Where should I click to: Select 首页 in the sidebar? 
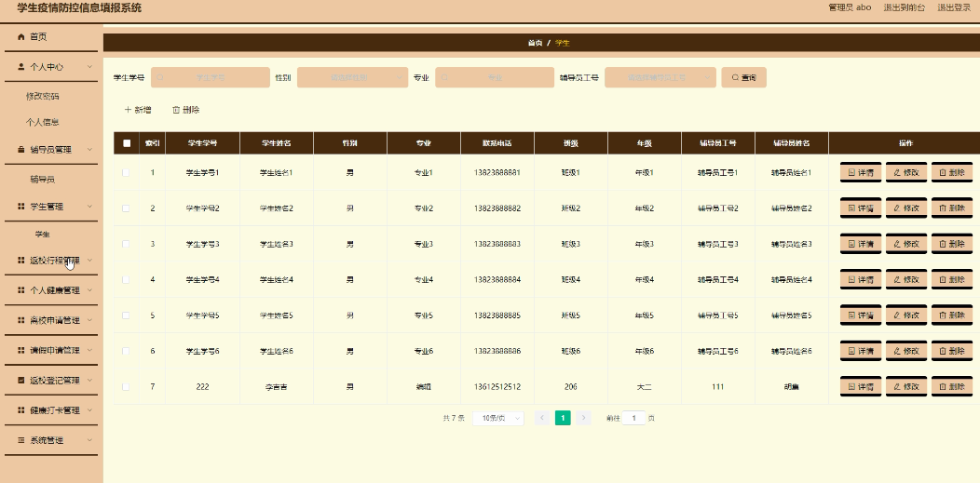(x=38, y=37)
